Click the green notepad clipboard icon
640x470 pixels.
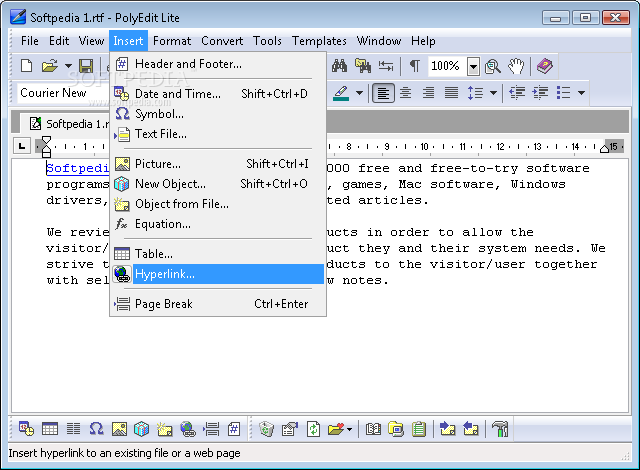pos(419,429)
